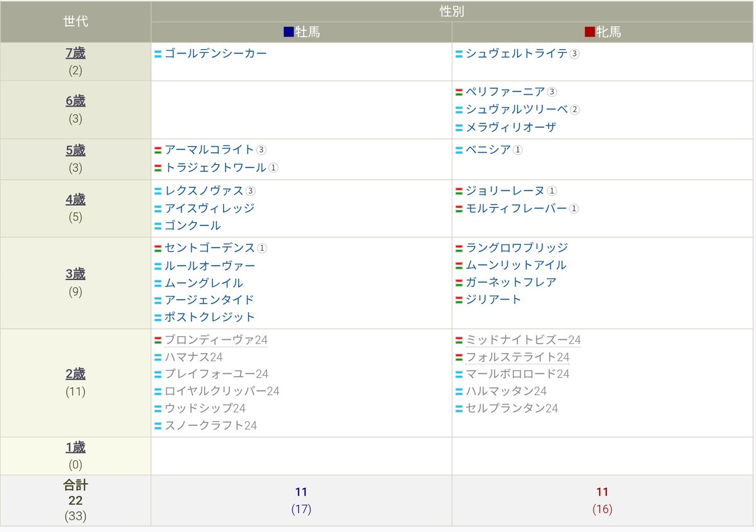The width and height of the screenshot is (756, 532).
Task: Open horse ゴールデンシーカー
Action: pyautogui.click(x=215, y=54)
